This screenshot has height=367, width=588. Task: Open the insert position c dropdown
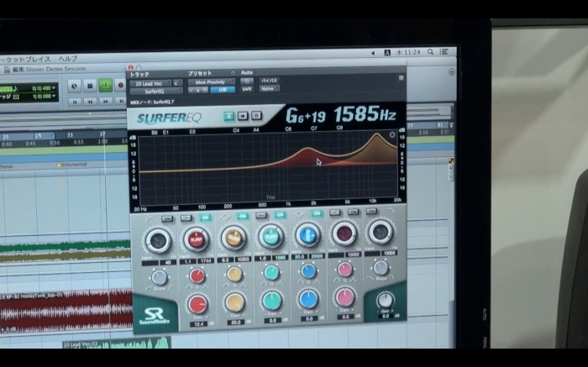178,83
